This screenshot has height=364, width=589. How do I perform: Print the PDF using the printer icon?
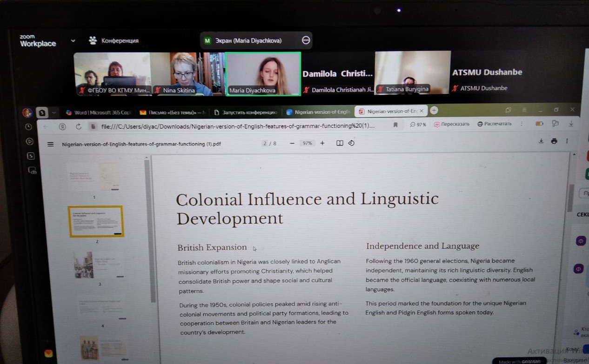point(554,141)
